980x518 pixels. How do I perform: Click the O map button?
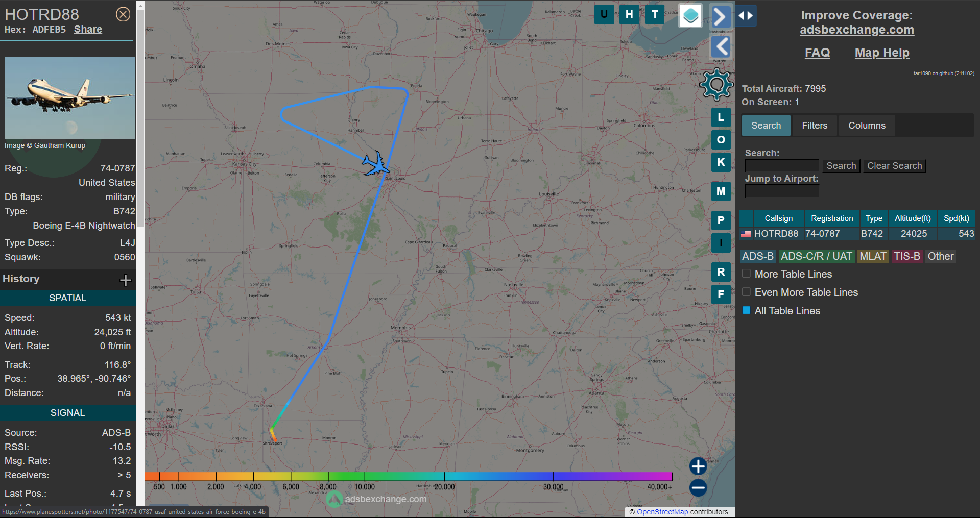tap(721, 140)
